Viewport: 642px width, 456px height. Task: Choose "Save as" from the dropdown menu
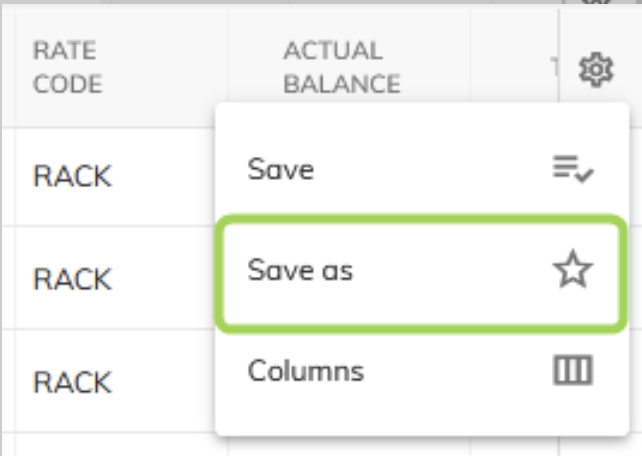pos(300,270)
